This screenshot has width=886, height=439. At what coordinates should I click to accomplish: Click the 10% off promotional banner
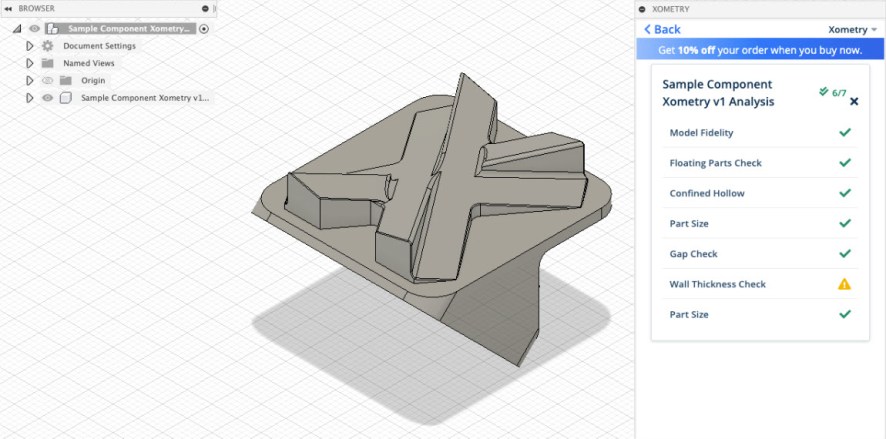click(x=760, y=49)
